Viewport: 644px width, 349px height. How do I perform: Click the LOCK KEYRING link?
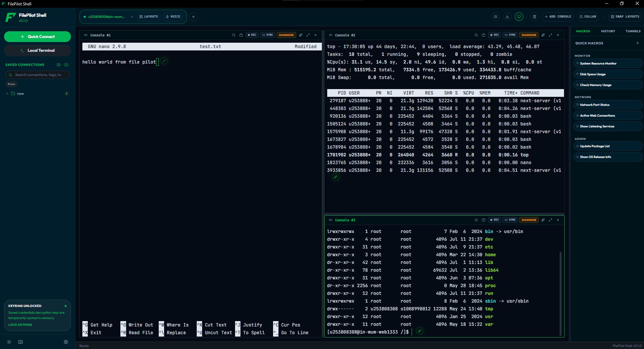(20, 325)
